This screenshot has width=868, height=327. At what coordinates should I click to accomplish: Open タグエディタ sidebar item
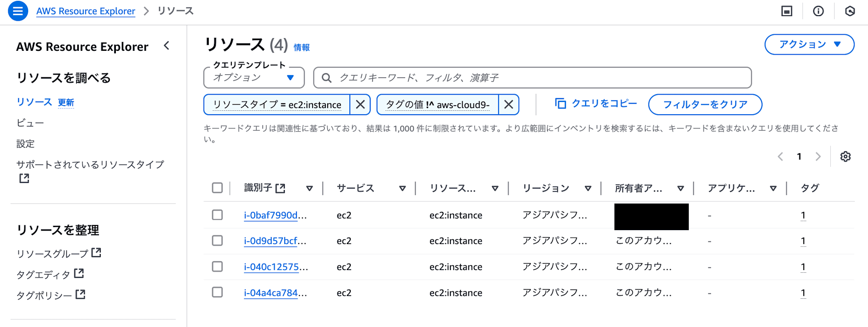point(43,274)
